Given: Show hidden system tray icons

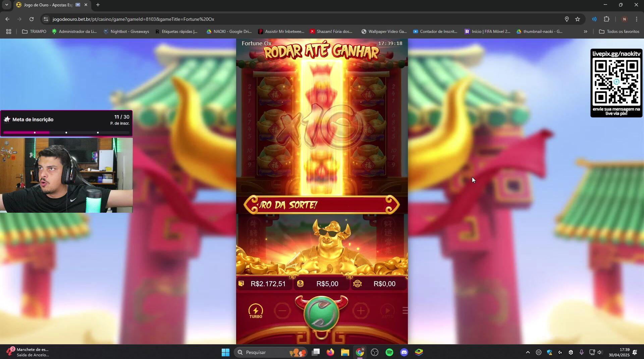Looking at the screenshot, I should pos(528,352).
